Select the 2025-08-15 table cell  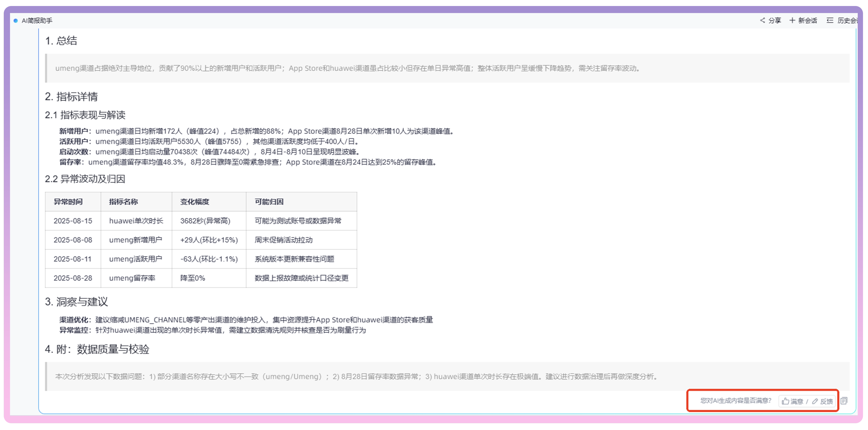pyautogui.click(x=73, y=221)
